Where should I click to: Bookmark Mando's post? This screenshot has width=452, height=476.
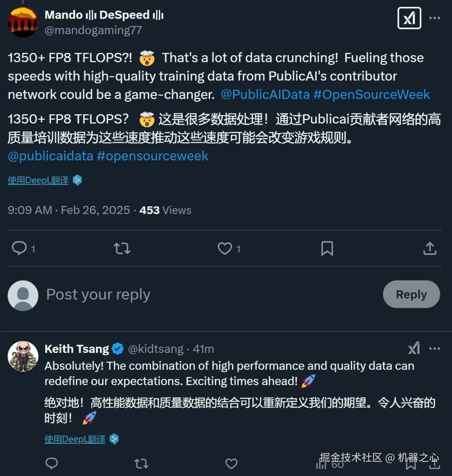tap(327, 249)
